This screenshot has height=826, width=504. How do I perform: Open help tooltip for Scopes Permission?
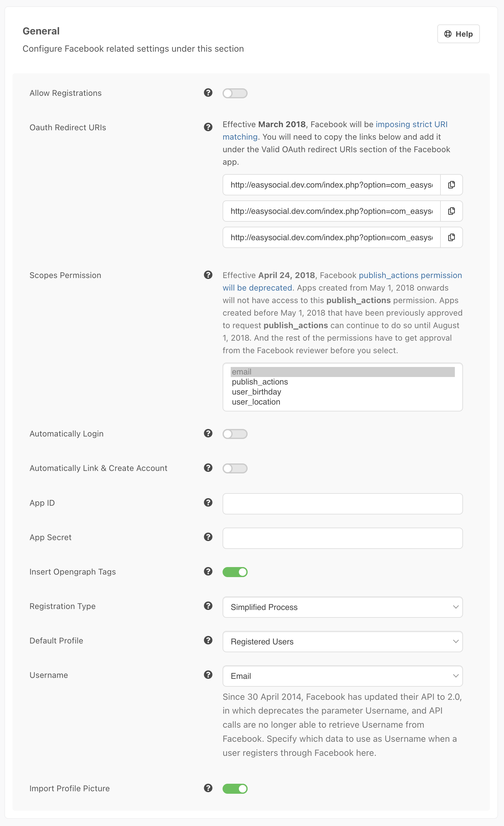(x=208, y=275)
